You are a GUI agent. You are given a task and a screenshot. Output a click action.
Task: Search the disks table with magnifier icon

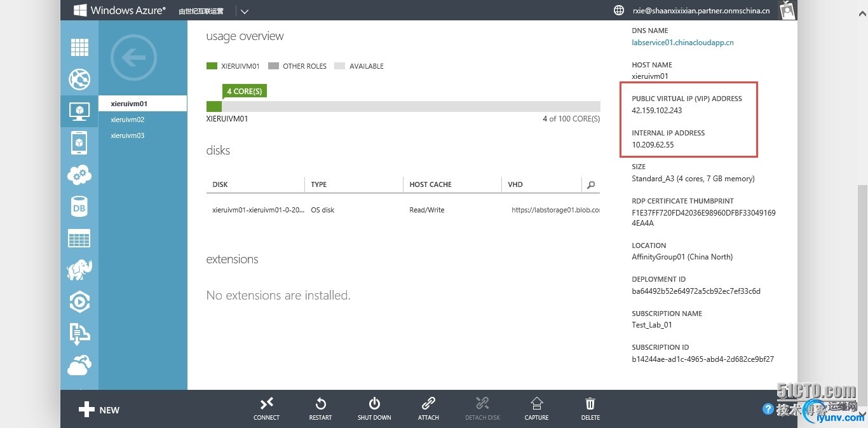click(591, 184)
